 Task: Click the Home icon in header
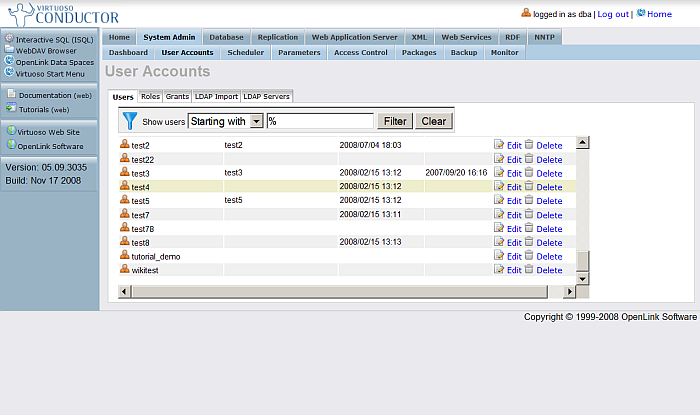[640, 14]
